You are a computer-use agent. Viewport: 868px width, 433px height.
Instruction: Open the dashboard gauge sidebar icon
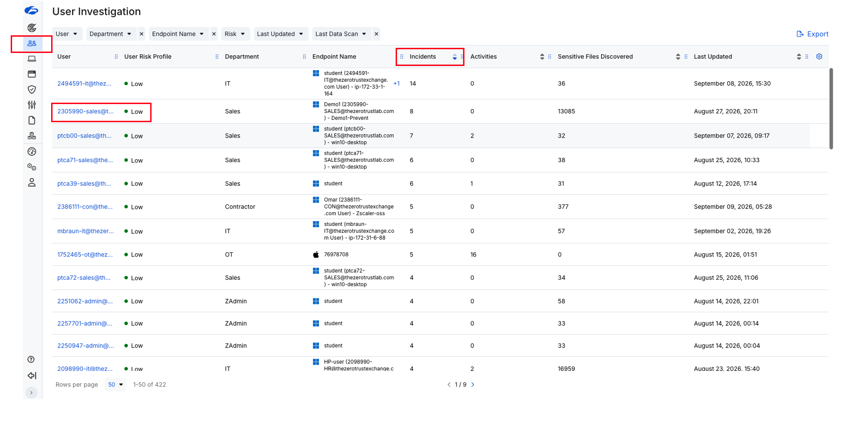(32, 151)
